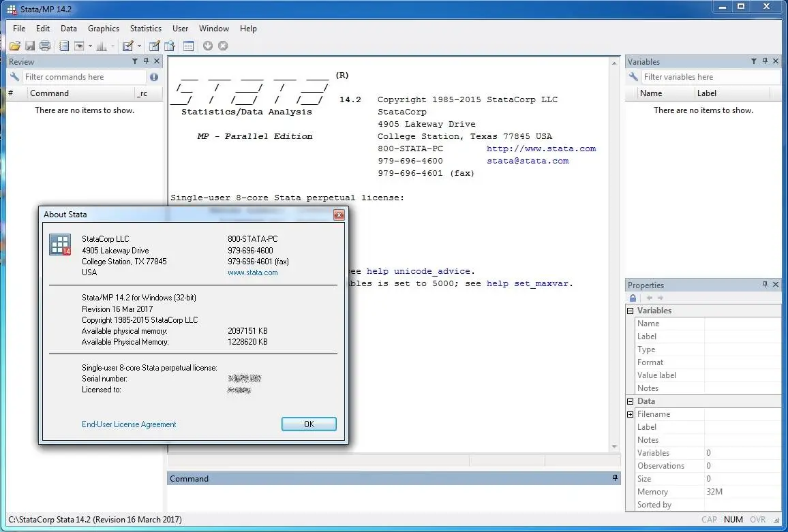Open the End-User License Agreement link
The image size is (788, 532).
point(129,424)
